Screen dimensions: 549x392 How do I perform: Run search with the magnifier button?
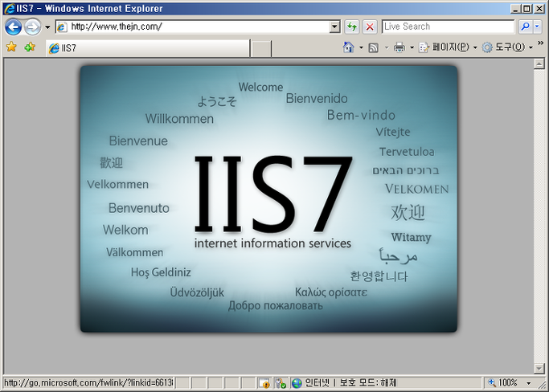[x=525, y=27]
